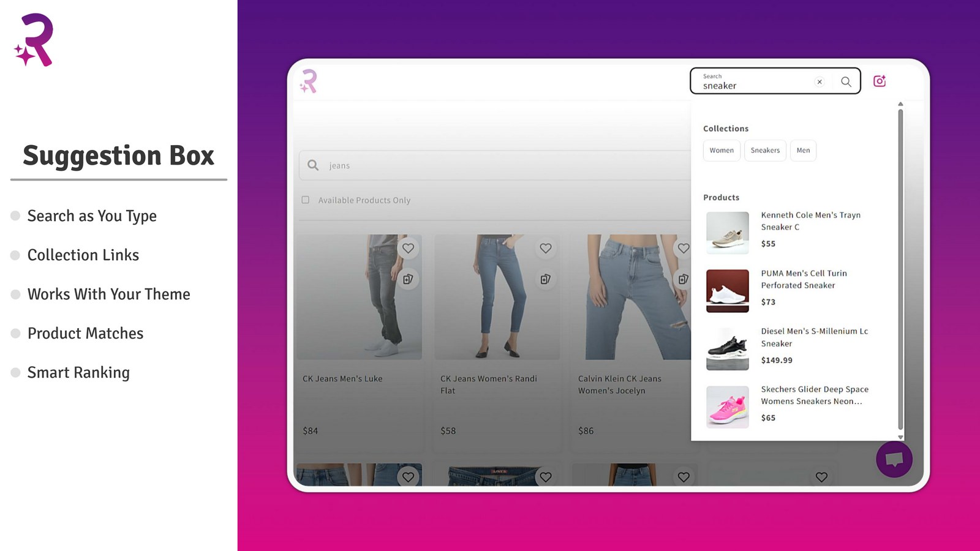
Task: Favorite the CK Jeans Men's Luke product
Action: (408, 248)
